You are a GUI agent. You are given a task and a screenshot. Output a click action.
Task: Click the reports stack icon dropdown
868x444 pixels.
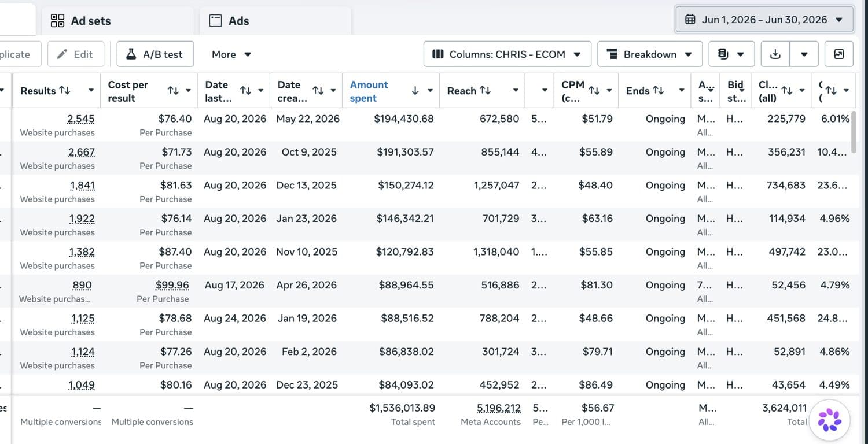coord(731,54)
